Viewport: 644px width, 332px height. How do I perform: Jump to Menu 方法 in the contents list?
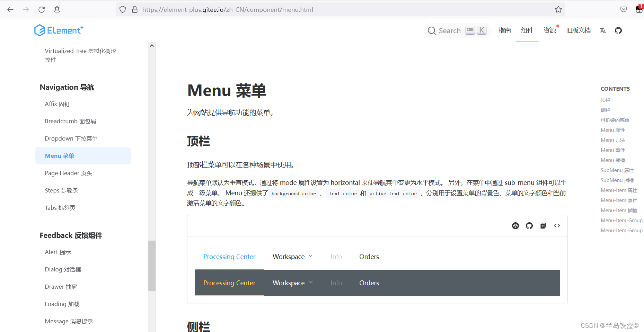click(x=613, y=140)
